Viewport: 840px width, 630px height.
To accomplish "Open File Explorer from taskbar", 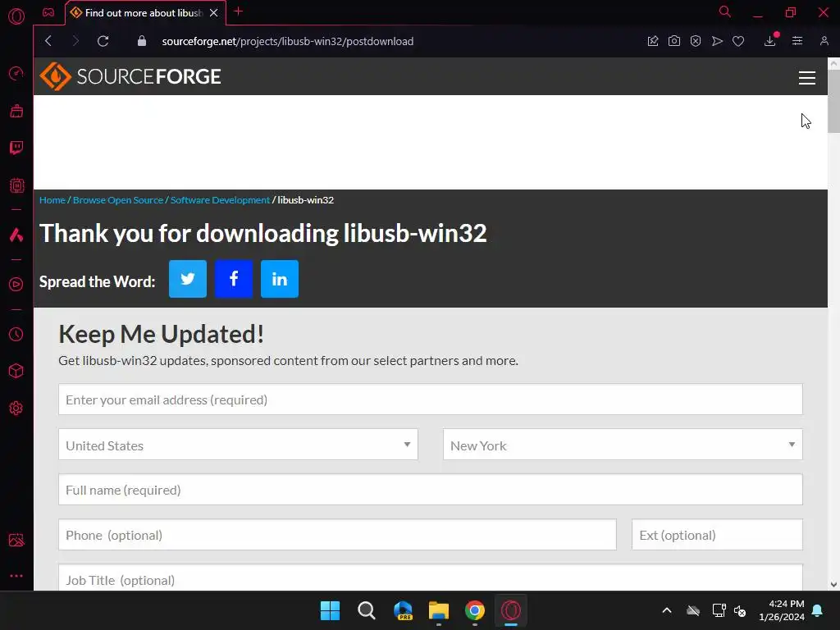I will click(439, 610).
